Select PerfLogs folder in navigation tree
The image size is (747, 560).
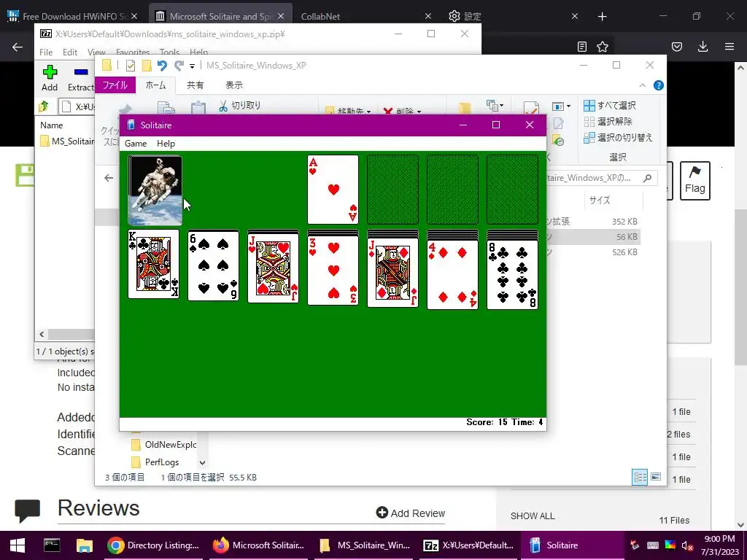click(x=155, y=462)
